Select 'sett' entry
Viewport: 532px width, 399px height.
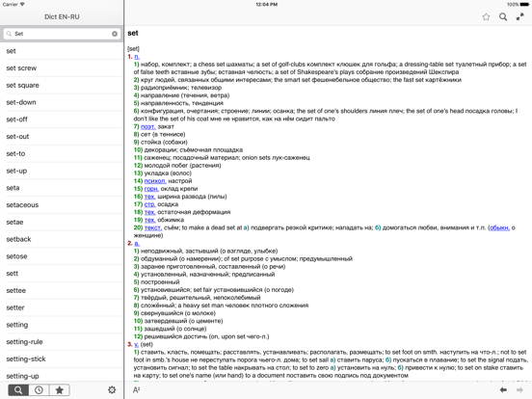62,274
